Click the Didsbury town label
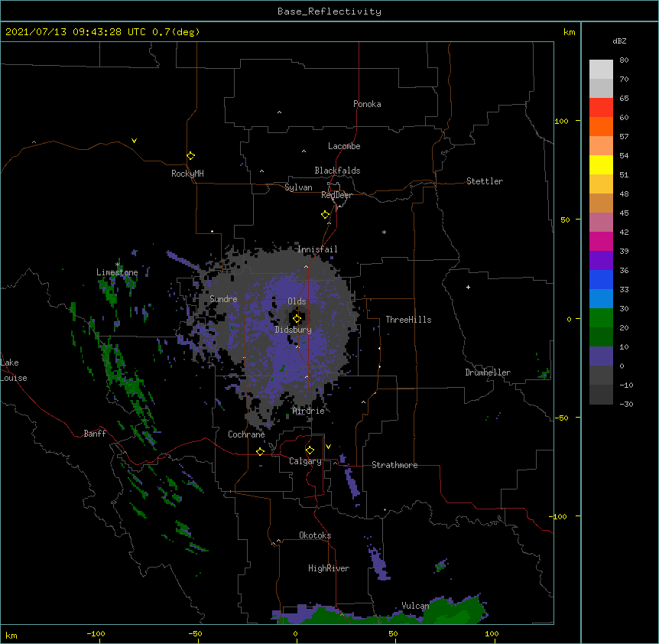Viewport: 659px width, 644px height. point(294,330)
